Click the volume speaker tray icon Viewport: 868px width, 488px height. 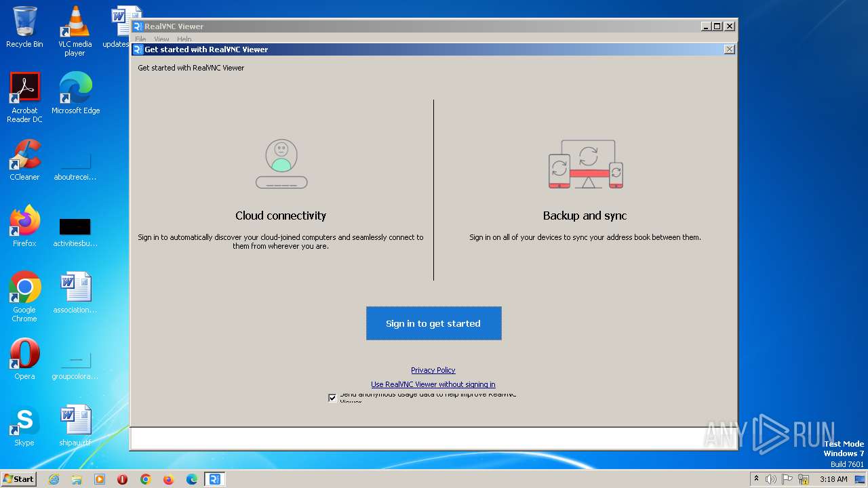[771, 479]
